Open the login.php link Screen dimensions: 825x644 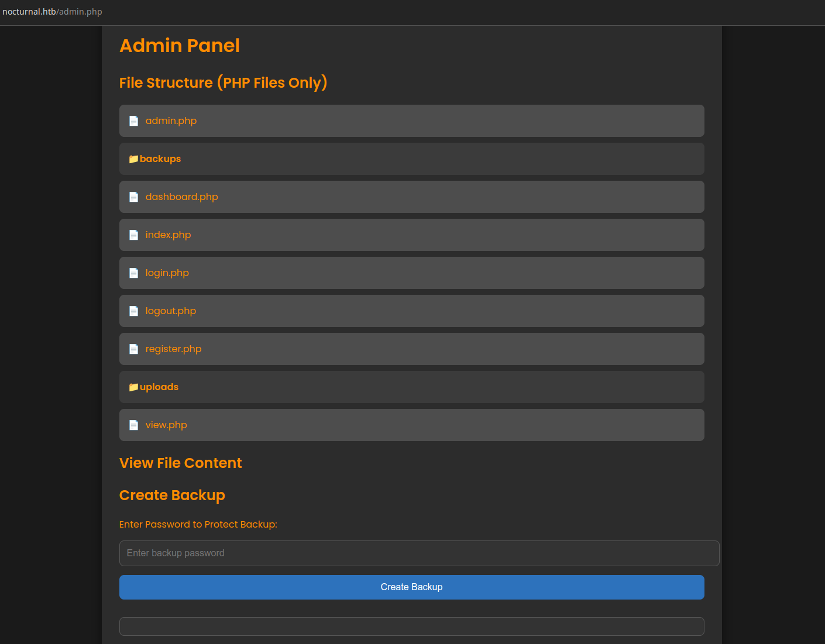click(167, 273)
